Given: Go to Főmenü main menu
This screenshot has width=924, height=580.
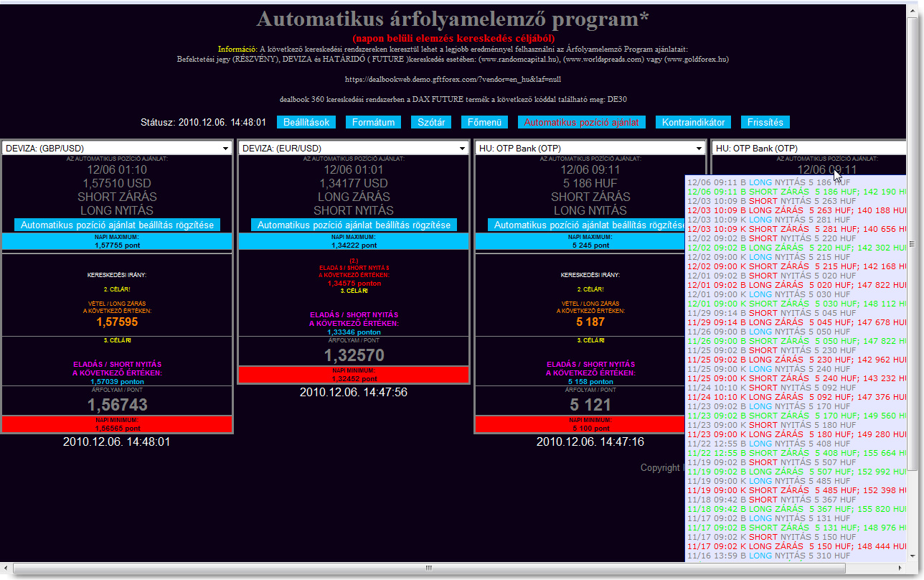Looking at the screenshot, I should [485, 122].
